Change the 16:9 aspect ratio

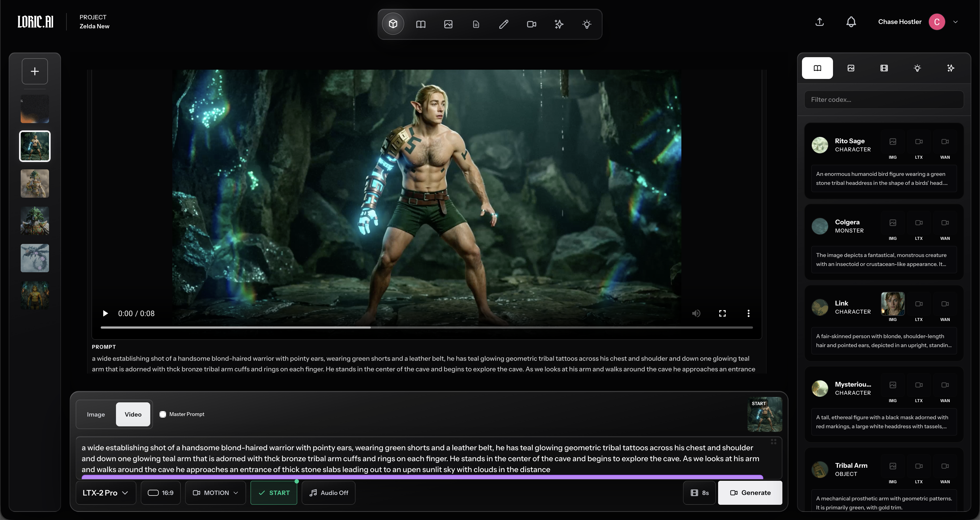point(161,493)
